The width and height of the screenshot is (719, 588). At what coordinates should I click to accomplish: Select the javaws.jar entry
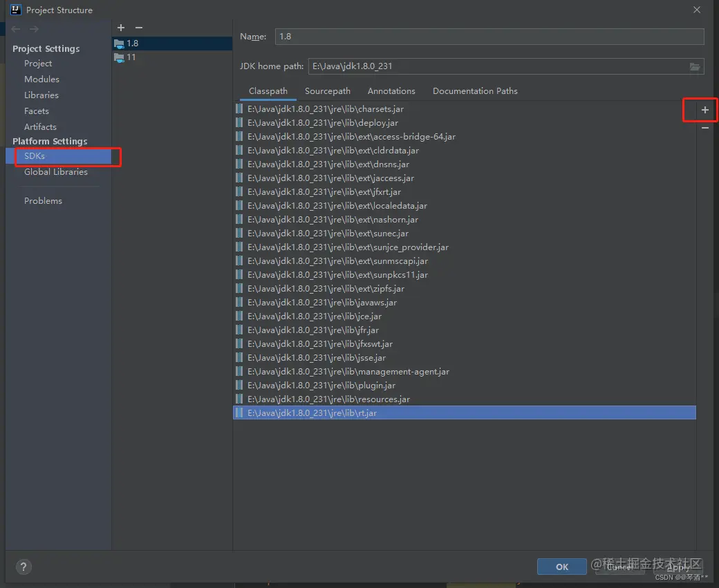[465, 303]
